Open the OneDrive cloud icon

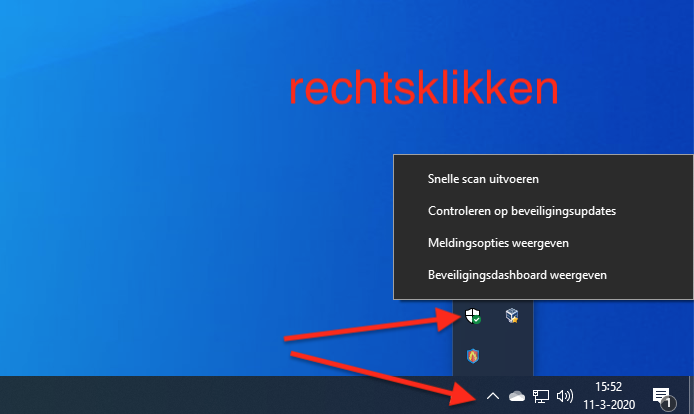click(516, 396)
